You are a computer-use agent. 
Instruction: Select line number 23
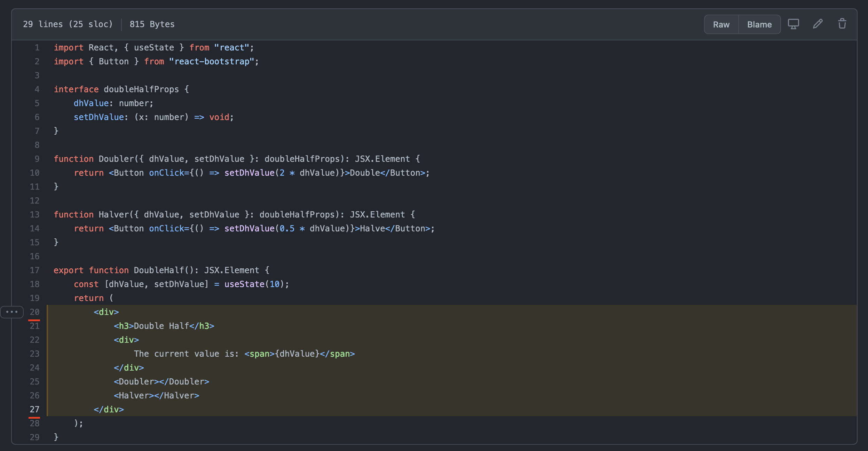click(x=34, y=354)
